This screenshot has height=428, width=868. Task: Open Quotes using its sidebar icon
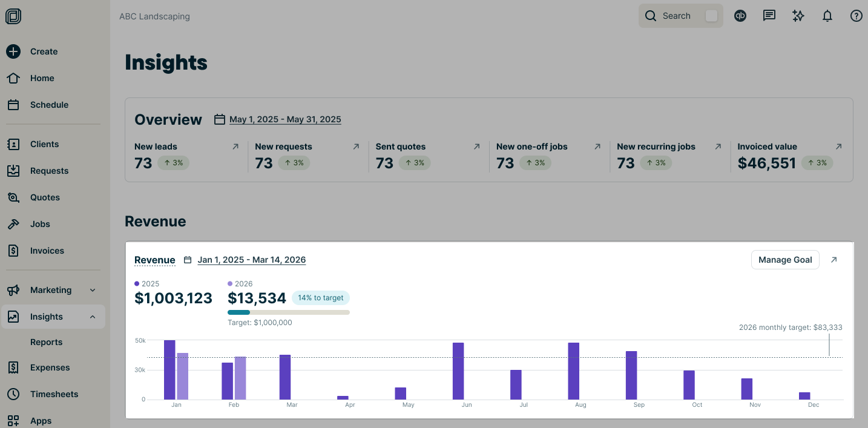(x=13, y=197)
